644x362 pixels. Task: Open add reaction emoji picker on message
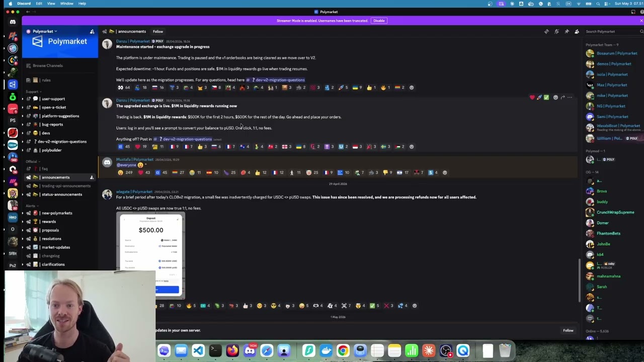click(555, 98)
